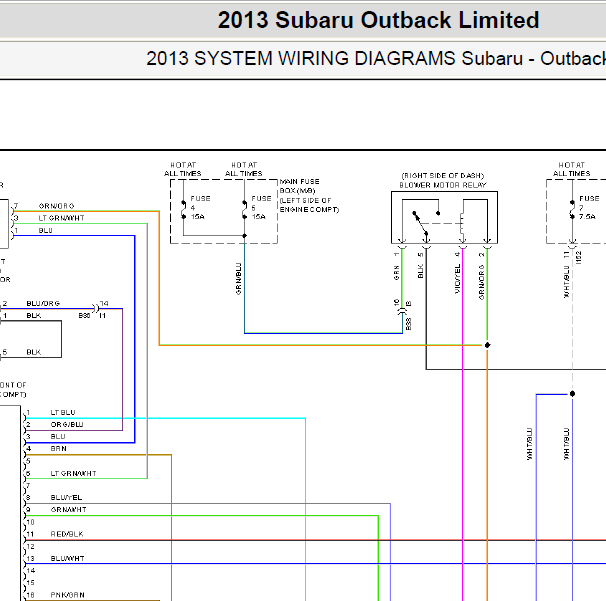The width and height of the screenshot is (606, 601).
Task: Select the "ORN/ORG" wire label at pin 7
Action: pos(56,206)
